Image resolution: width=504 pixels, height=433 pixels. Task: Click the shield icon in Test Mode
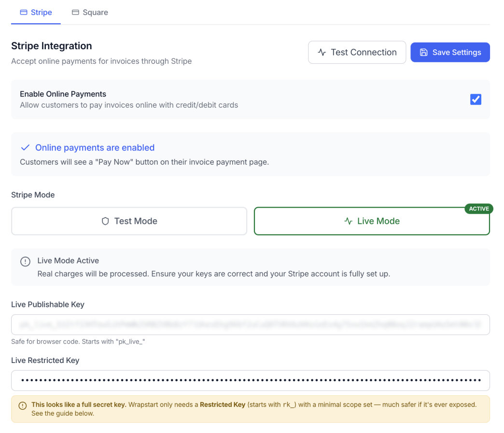pos(105,221)
